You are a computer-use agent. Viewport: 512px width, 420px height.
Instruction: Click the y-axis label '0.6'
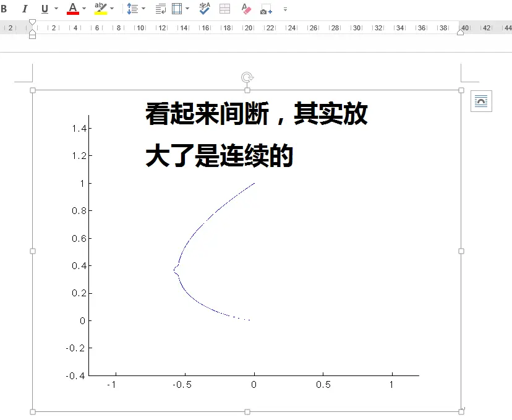79,238
